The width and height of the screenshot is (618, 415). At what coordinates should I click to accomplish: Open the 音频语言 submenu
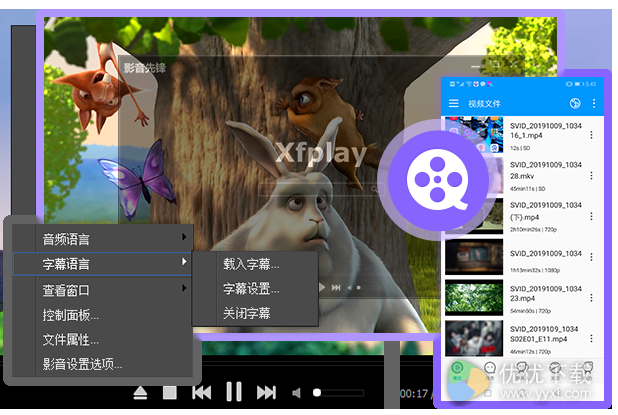pyautogui.click(x=102, y=238)
